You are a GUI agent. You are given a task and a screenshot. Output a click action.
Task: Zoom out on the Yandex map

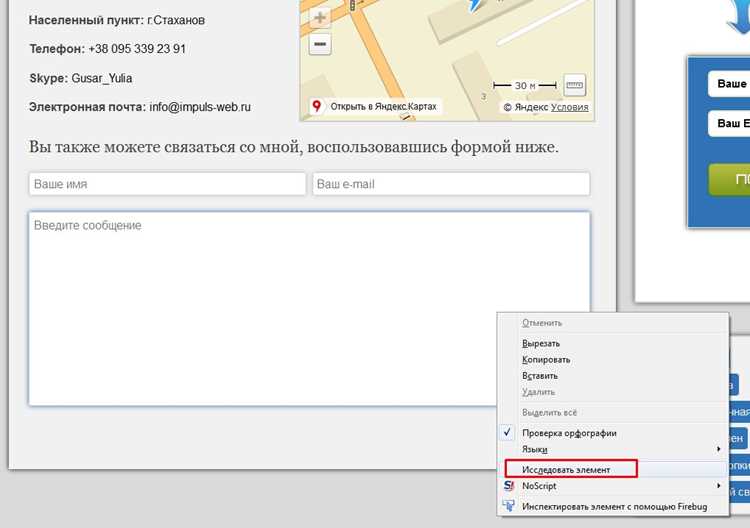pos(320,44)
